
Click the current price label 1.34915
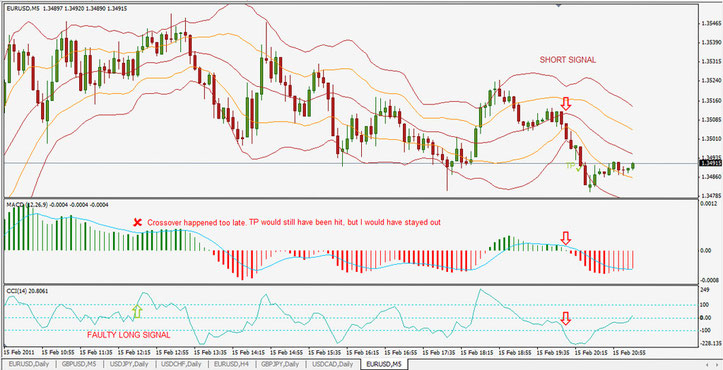[709, 163]
